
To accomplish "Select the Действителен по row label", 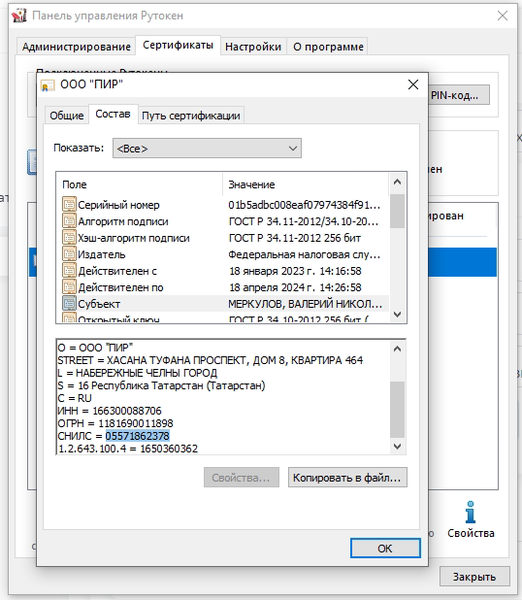I will 121,287.
